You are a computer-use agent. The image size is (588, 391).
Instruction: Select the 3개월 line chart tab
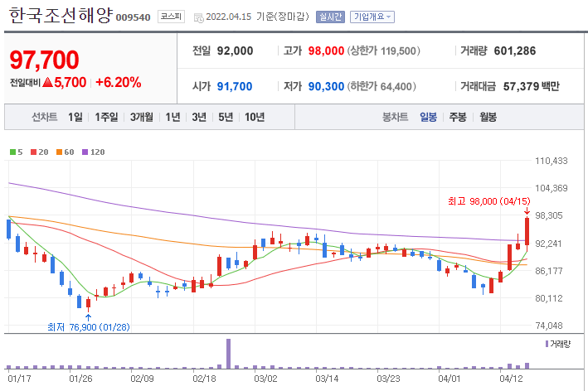tap(141, 118)
